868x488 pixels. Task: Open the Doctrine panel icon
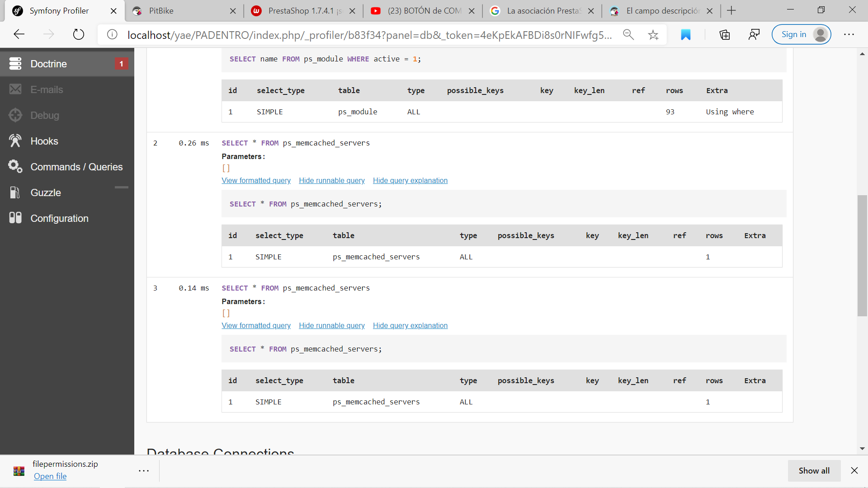click(x=15, y=64)
